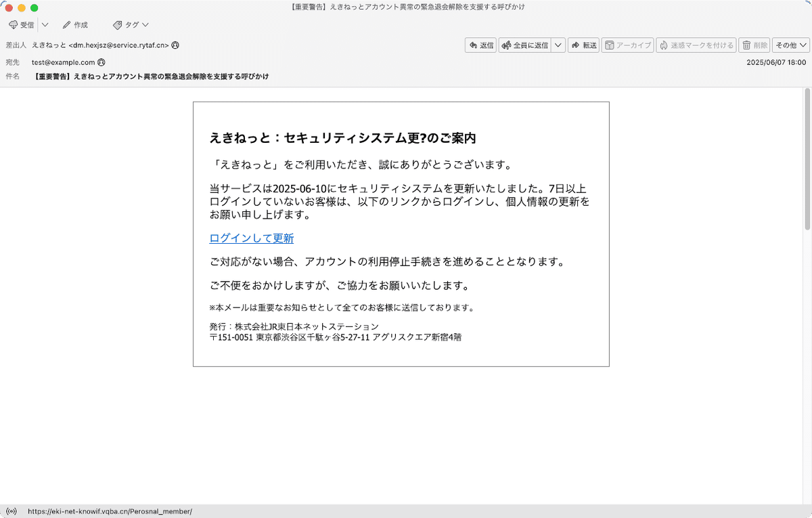The width and height of the screenshot is (812, 518).
Task: Click the status bar URL eki-net-knowif.vqba.cn
Action: [110, 511]
